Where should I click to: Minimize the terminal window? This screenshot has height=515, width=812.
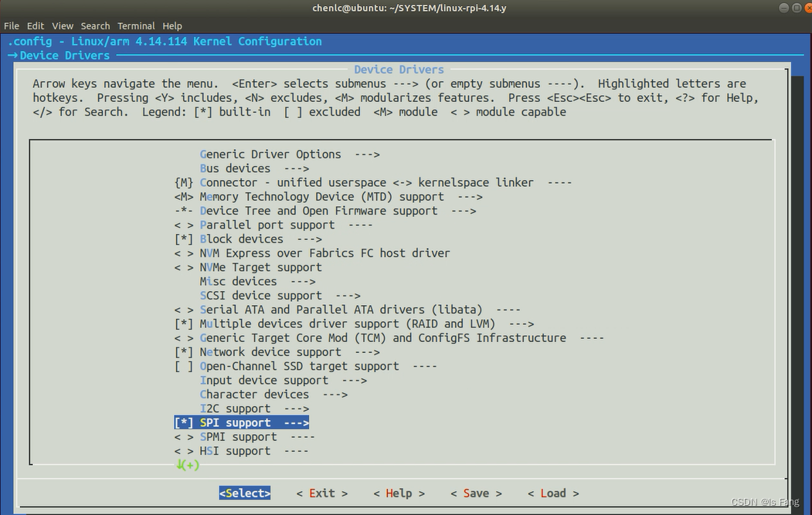(x=783, y=7)
